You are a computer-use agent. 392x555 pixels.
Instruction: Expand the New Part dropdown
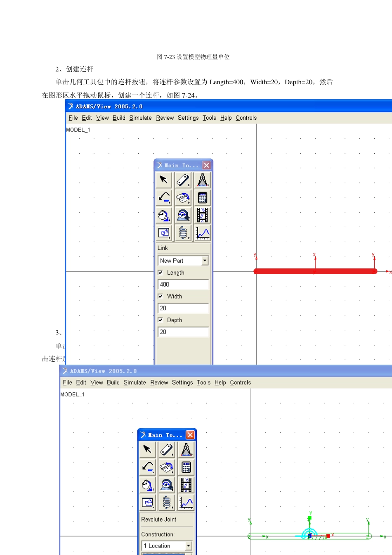[205, 261]
